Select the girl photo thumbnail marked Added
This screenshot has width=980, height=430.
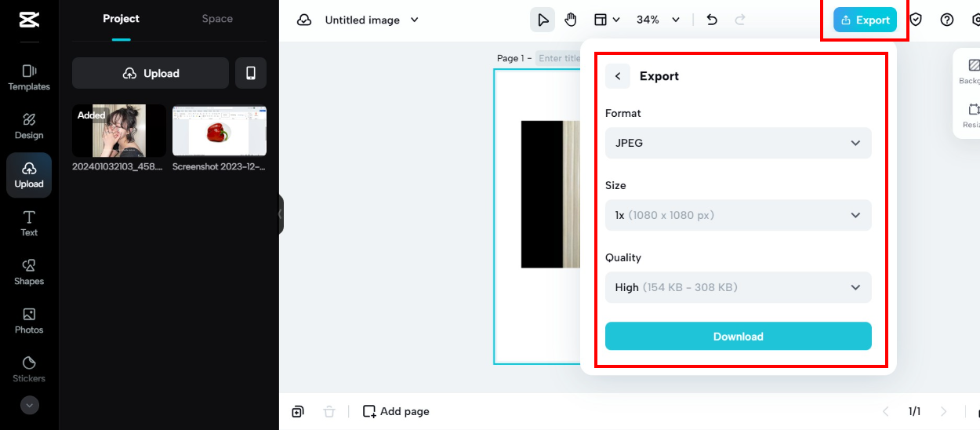point(119,130)
